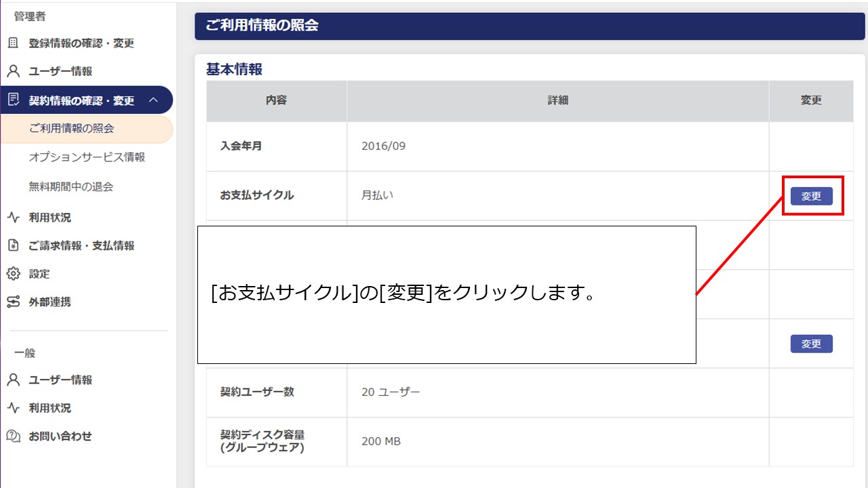Image resolution: width=868 pixels, height=488 pixels.
Task: Click the invoice icon beside ご請求情報・支払情報
Action: pyautogui.click(x=13, y=245)
